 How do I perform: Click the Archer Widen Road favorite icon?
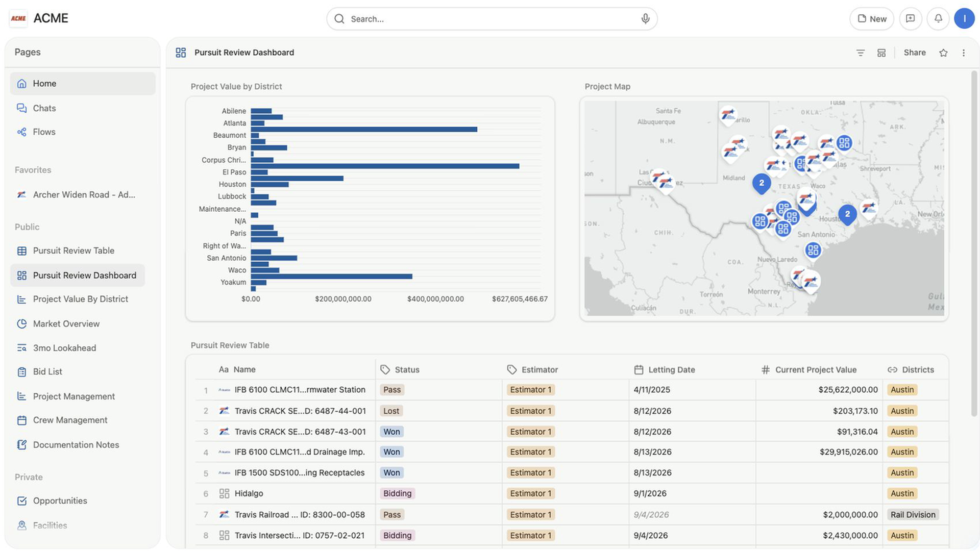click(x=21, y=194)
